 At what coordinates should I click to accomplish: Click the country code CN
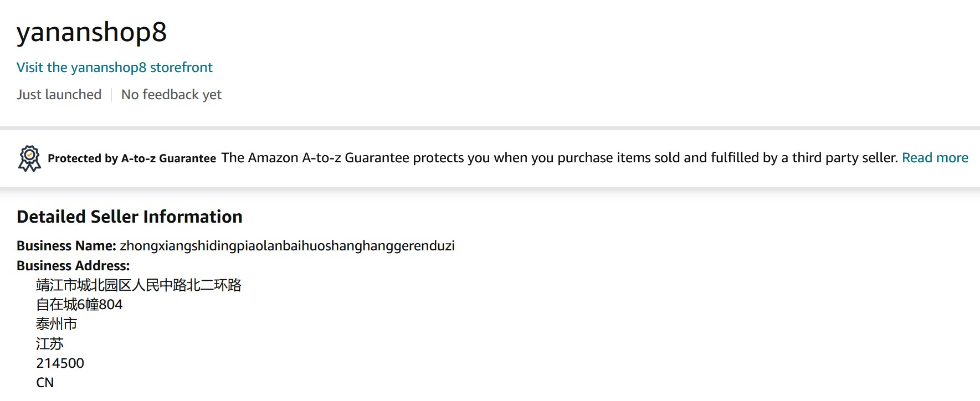45,383
